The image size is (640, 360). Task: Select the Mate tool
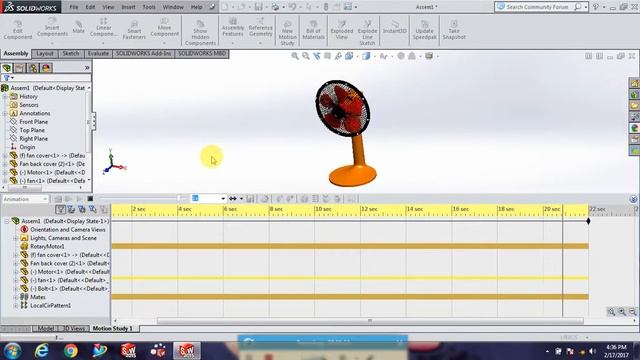pyautogui.click(x=78, y=27)
